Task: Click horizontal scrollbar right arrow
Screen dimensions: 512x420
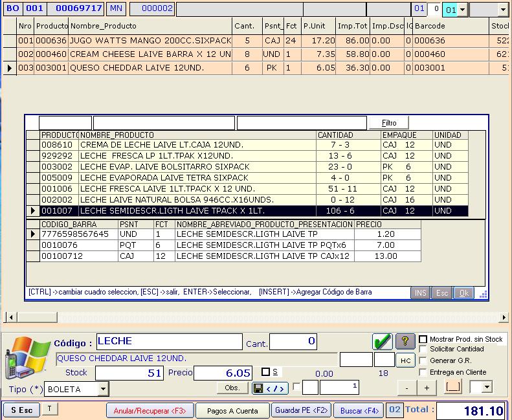Action: (504, 317)
